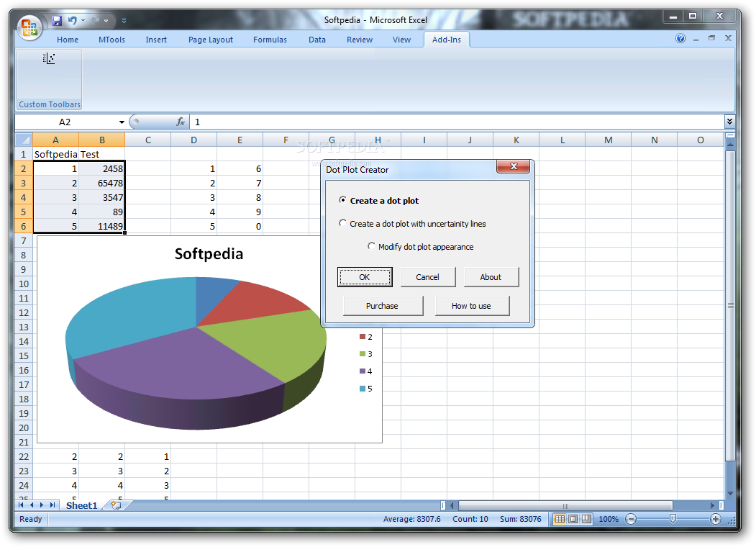Click horizontal scrollbar left arrow

[452, 505]
